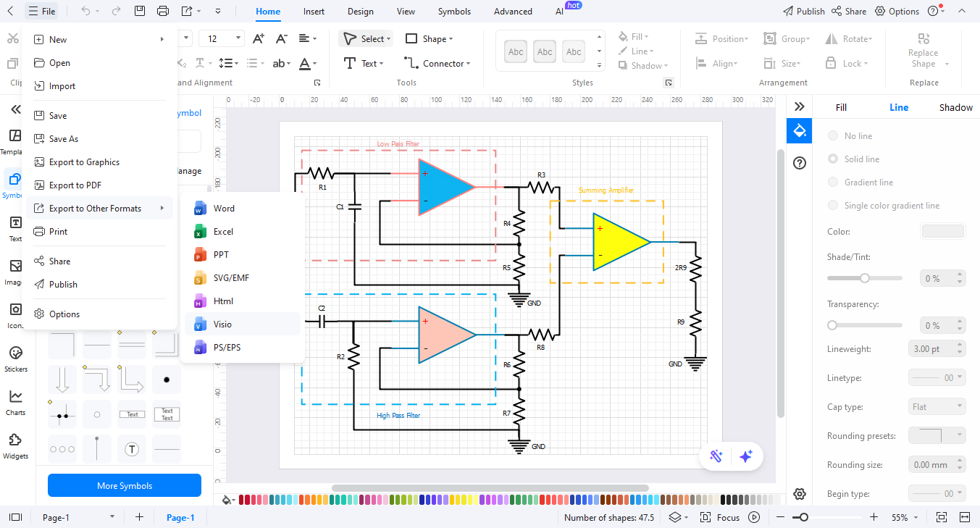Select Single color gradient line option
The width and height of the screenshot is (980, 528).
click(x=833, y=206)
